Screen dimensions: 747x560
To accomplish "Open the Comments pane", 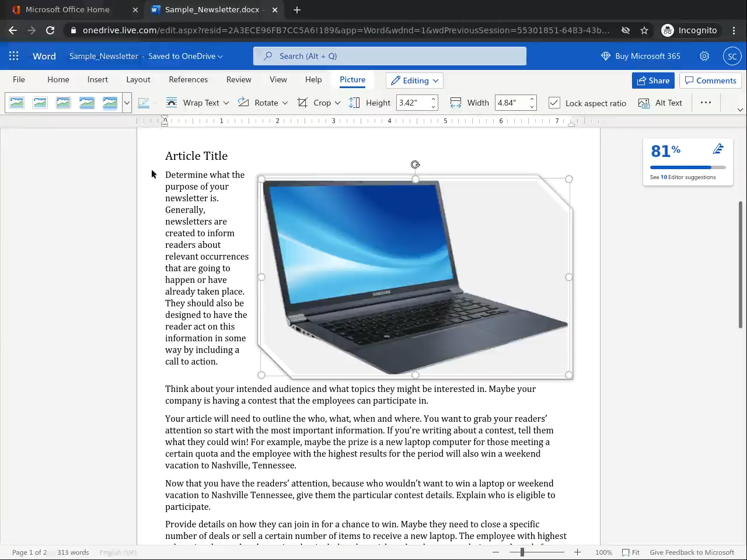I will click(710, 80).
